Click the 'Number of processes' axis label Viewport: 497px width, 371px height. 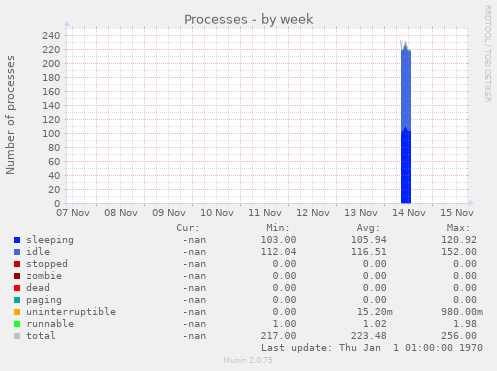10,115
